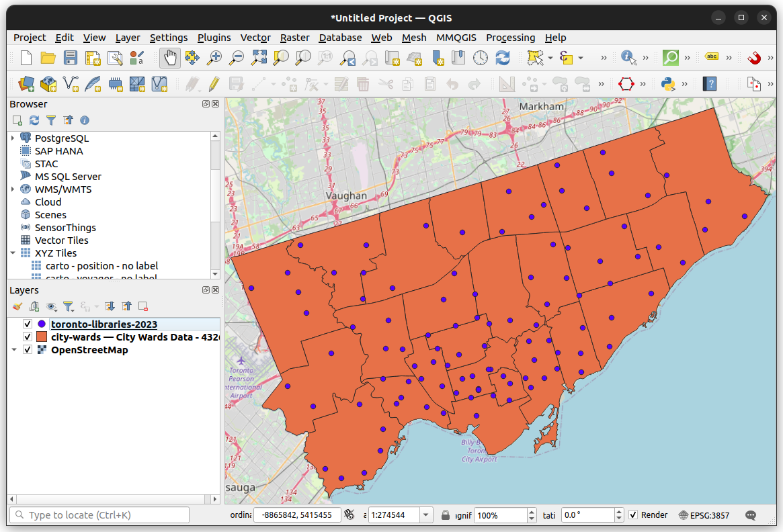Image resolution: width=783 pixels, height=532 pixels.
Task: Toggle extents display beside coordinate field
Action: 349,515
